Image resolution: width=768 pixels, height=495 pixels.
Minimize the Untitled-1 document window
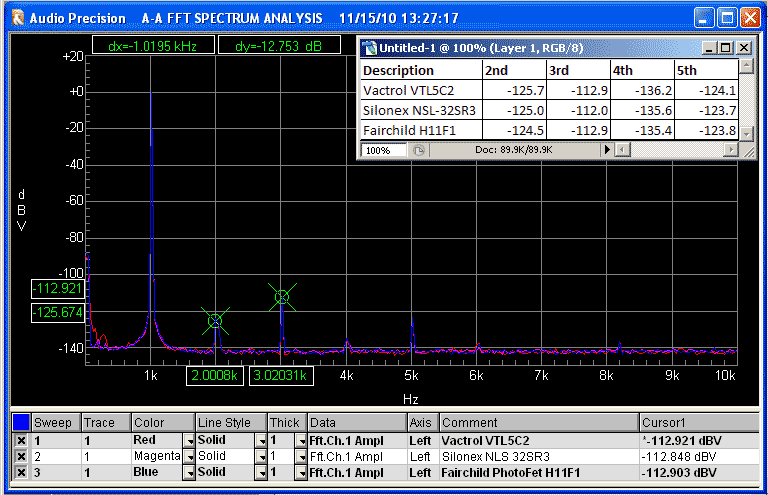click(709, 48)
